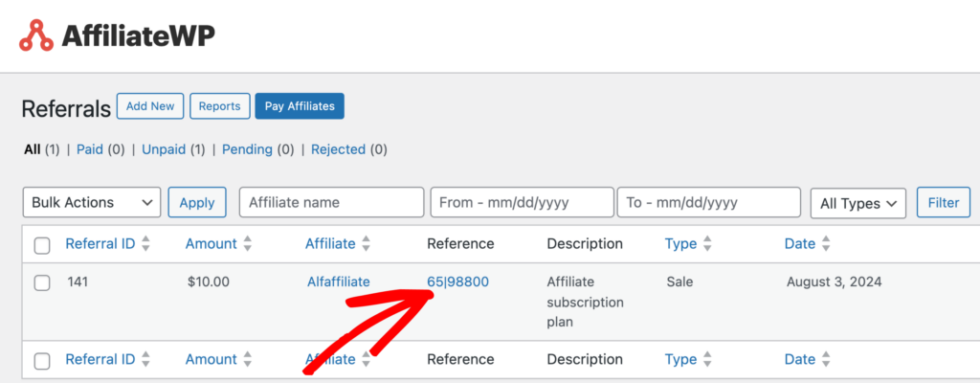Sort by Type header link
This screenshot has height=383, width=980.
[680, 244]
